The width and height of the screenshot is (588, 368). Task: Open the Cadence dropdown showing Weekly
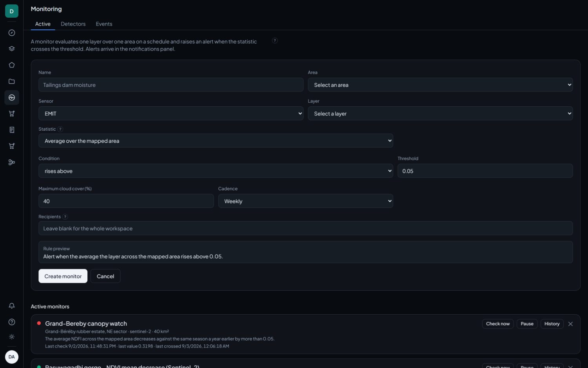point(305,201)
